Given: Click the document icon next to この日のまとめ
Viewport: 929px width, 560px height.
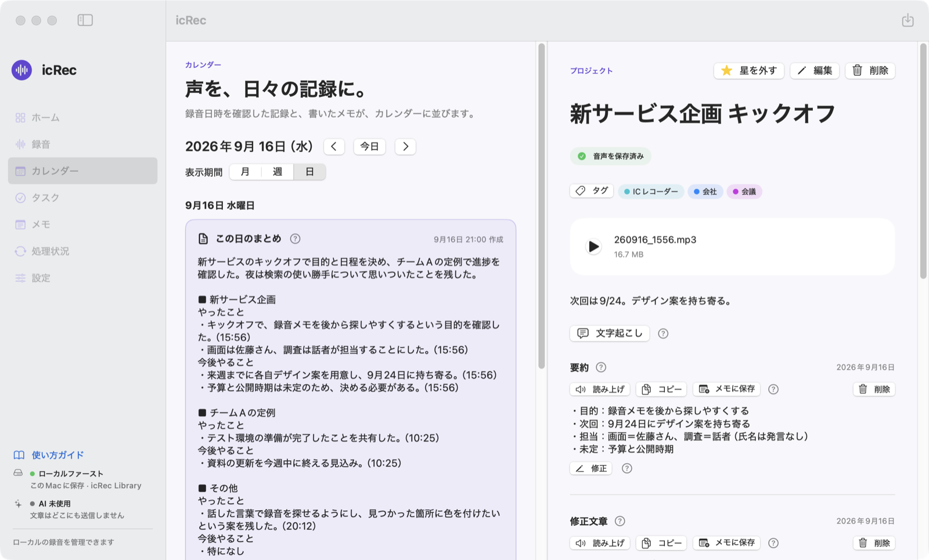Looking at the screenshot, I should click(x=203, y=239).
